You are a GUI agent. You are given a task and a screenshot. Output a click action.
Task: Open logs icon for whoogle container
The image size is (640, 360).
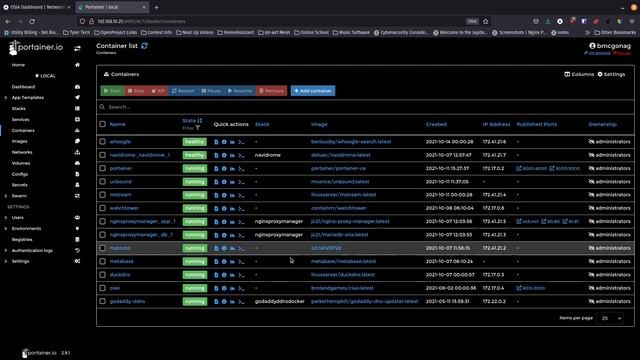[x=216, y=142]
